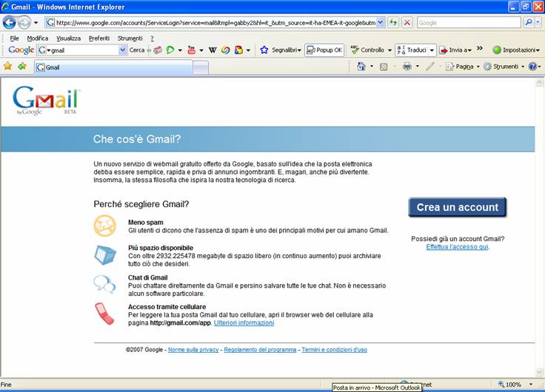Click the Print icon
545x392 pixels.
[407, 66]
